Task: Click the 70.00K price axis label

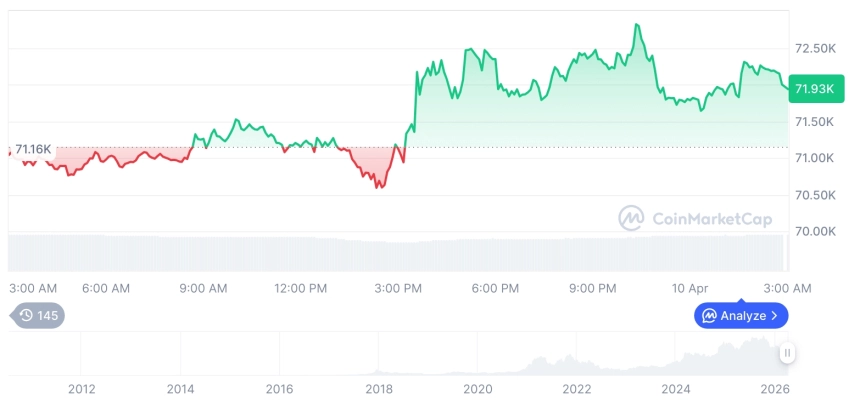Action: 814,231
